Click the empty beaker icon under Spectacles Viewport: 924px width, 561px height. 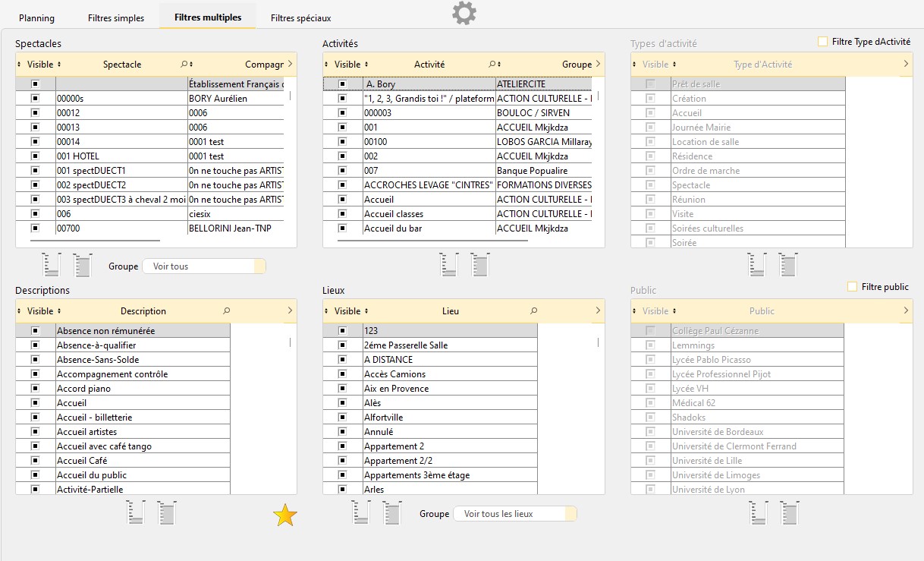(x=52, y=265)
